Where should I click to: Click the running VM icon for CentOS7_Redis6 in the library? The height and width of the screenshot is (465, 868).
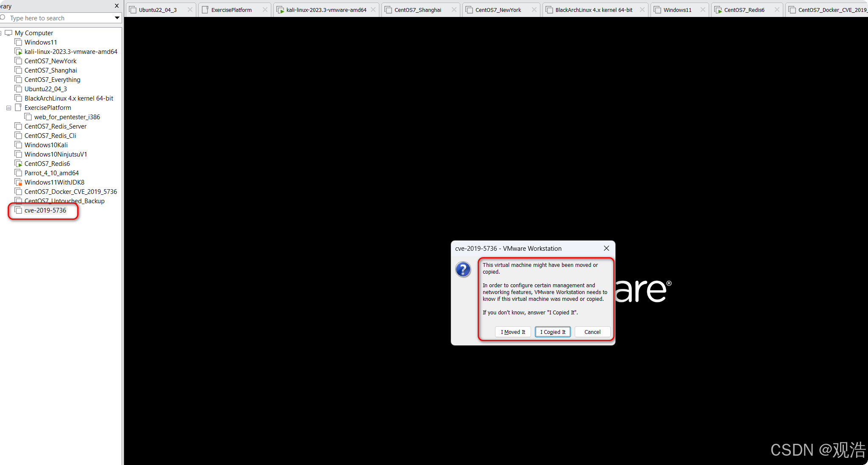18,163
